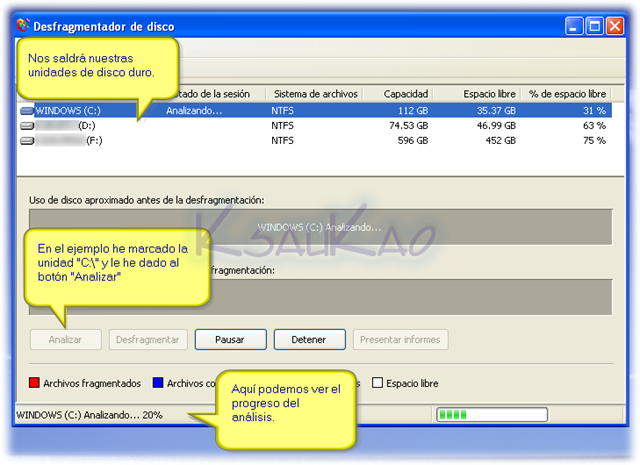
Task: Sort by Capacidad column header
Action: pos(398,94)
